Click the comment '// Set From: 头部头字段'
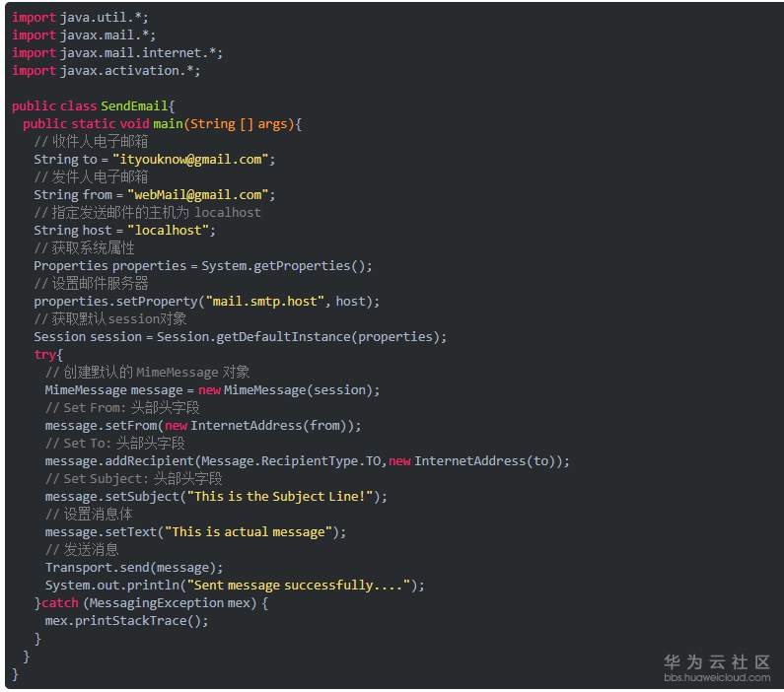This screenshot has height=692, width=784. pyautogui.click(x=122, y=408)
